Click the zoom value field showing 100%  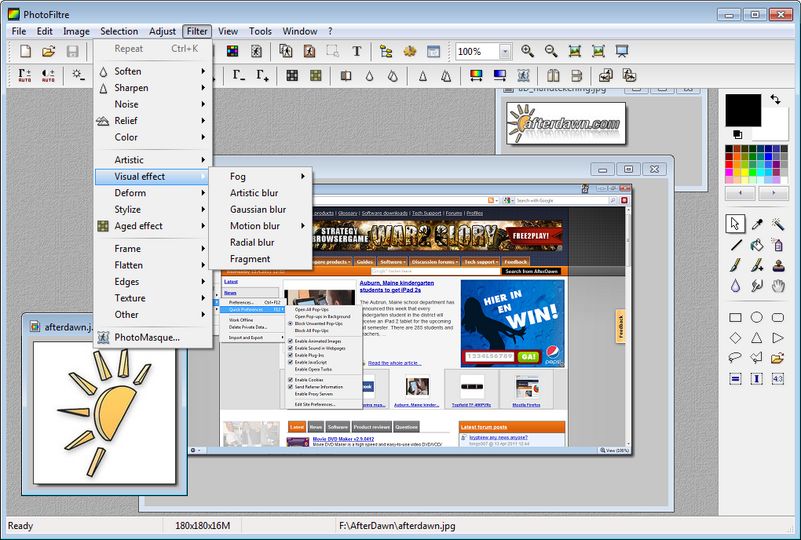(x=477, y=51)
